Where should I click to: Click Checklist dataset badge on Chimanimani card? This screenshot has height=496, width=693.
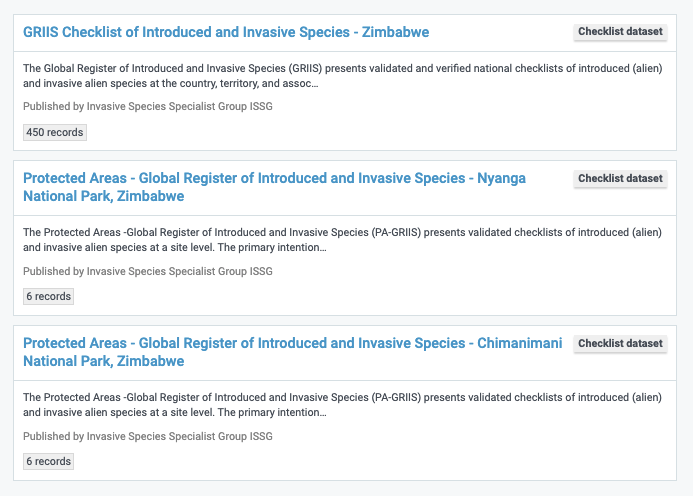click(x=620, y=344)
